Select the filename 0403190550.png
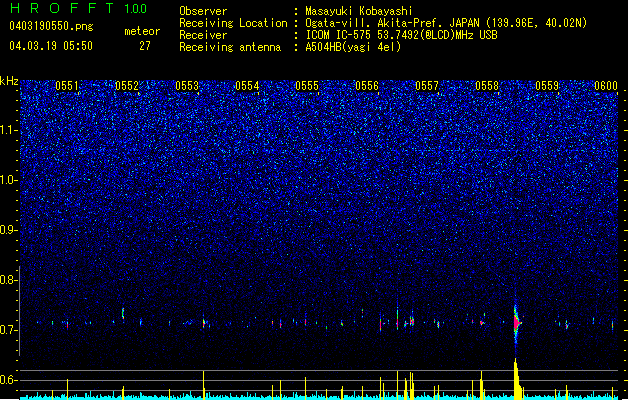Screen dimensions: 629x400 (51, 27)
